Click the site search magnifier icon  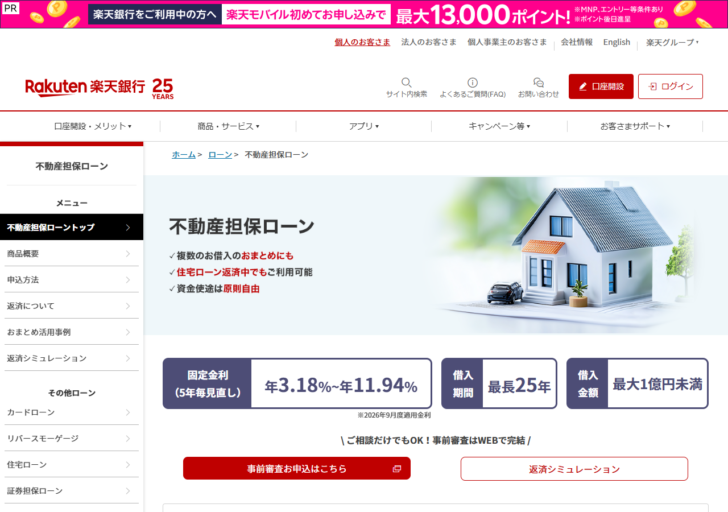[406, 82]
